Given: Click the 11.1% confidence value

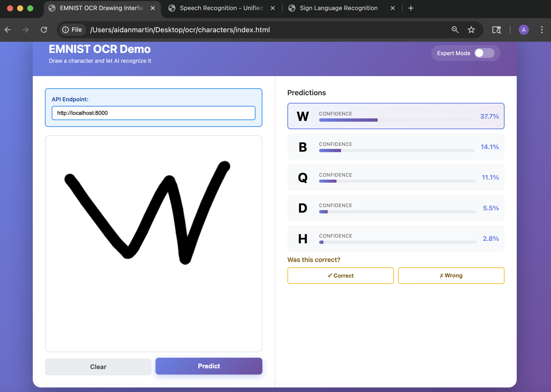Looking at the screenshot, I should click(490, 177).
